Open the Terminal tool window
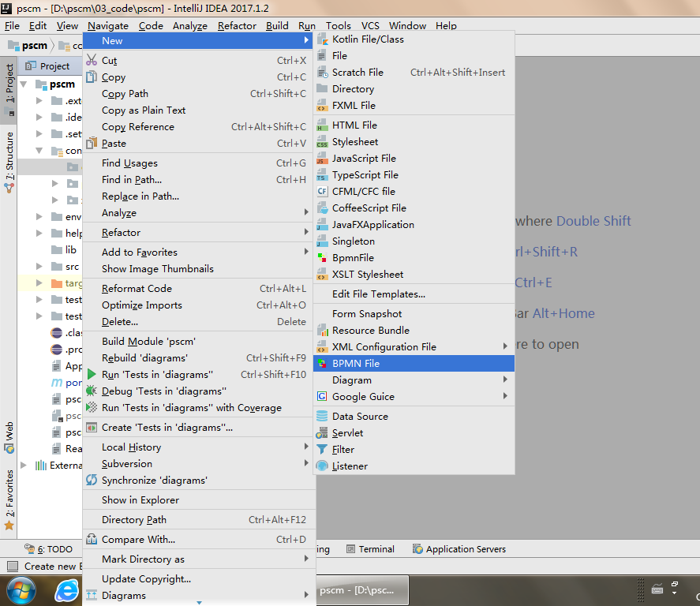The height and width of the screenshot is (606, 700). tap(371, 549)
